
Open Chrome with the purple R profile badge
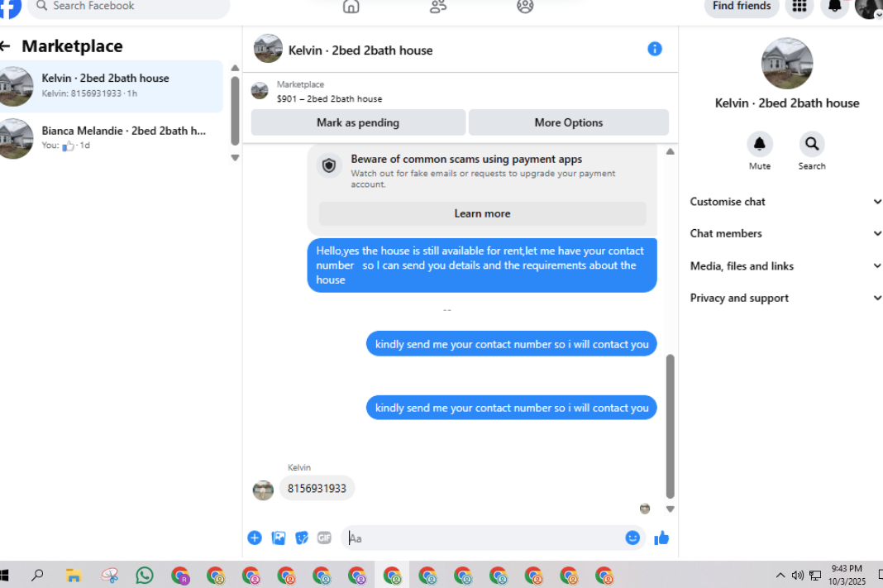tap(181, 576)
